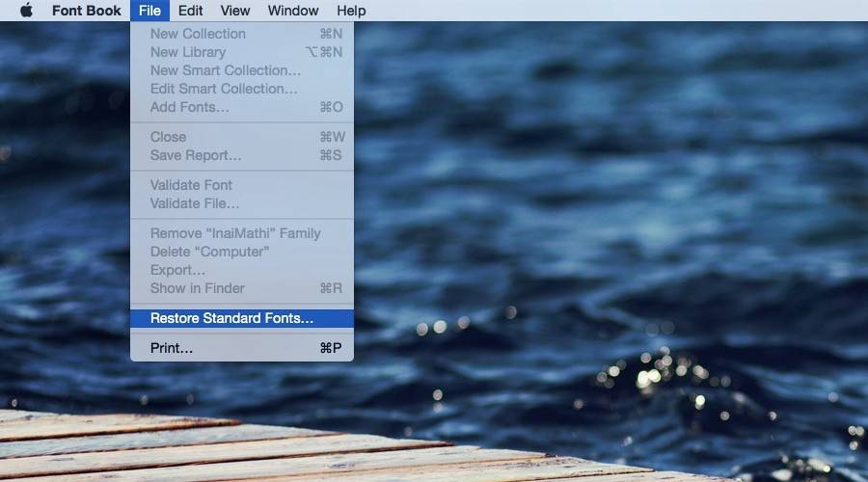The width and height of the screenshot is (868, 482).
Task: Click Edit Smart Collection… entry
Action: click(242, 89)
